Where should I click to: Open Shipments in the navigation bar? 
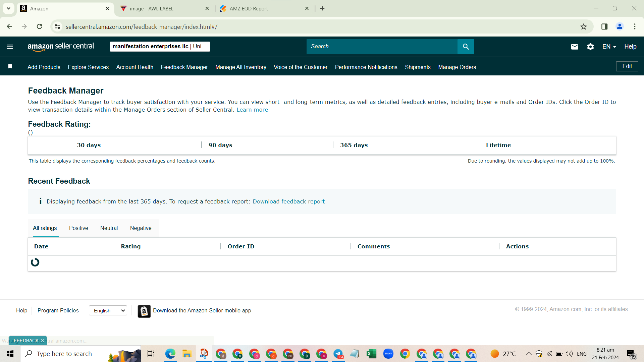pyautogui.click(x=418, y=67)
